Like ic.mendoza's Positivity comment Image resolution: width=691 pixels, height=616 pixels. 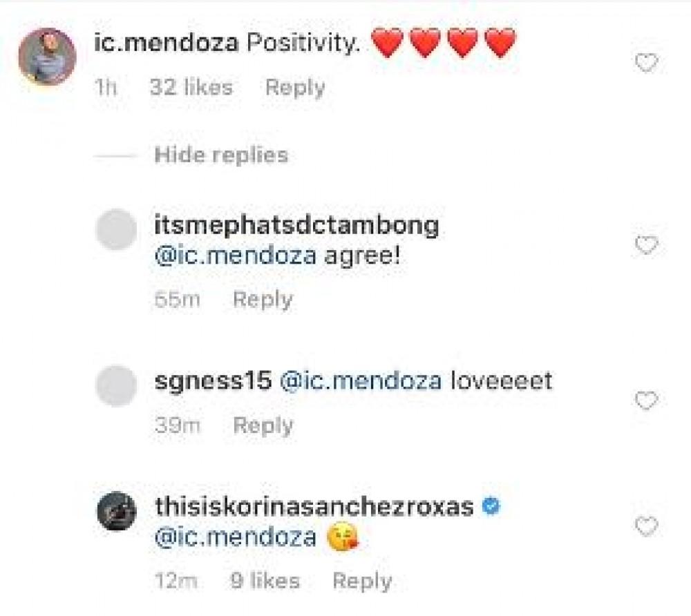pyautogui.click(x=646, y=64)
